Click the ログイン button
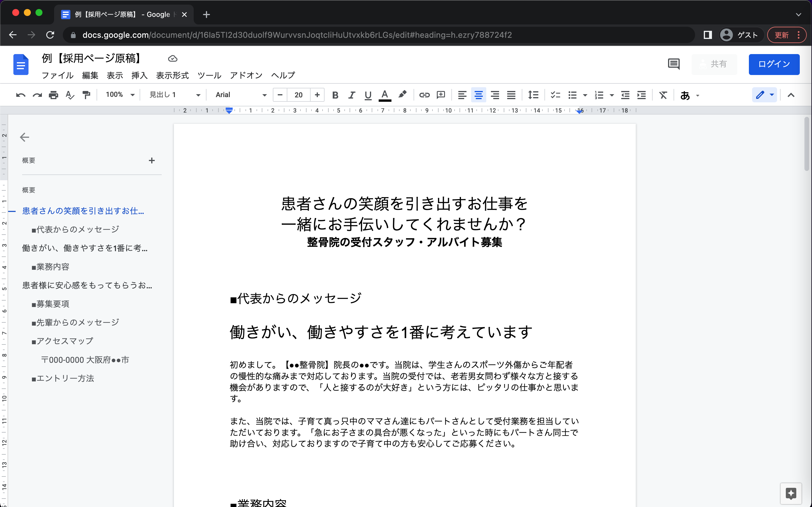Viewport: 812px width, 507px height. [774, 64]
